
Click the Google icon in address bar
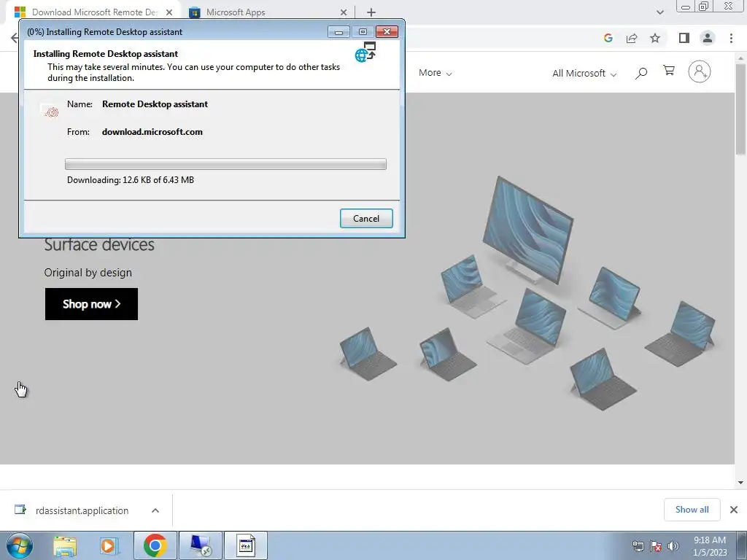point(608,38)
